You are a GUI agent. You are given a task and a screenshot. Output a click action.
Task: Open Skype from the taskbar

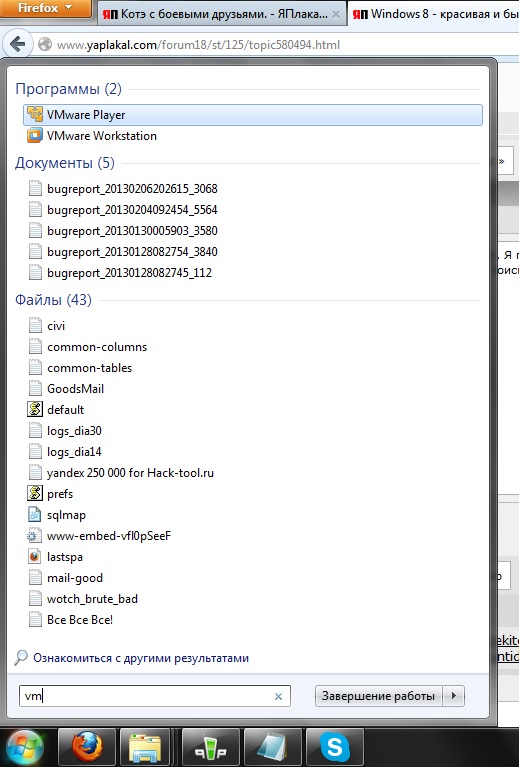coord(335,747)
